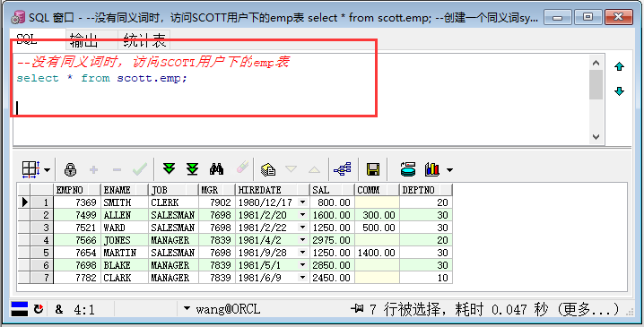Open date dropdown for 1981/2/20

(x=302, y=215)
